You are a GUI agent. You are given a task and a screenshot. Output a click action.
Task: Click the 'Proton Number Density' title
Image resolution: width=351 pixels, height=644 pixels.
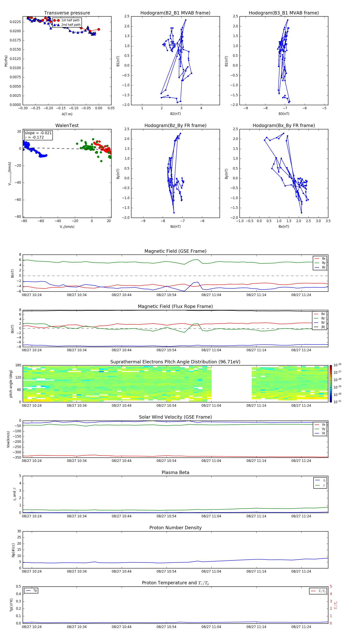pos(175,528)
